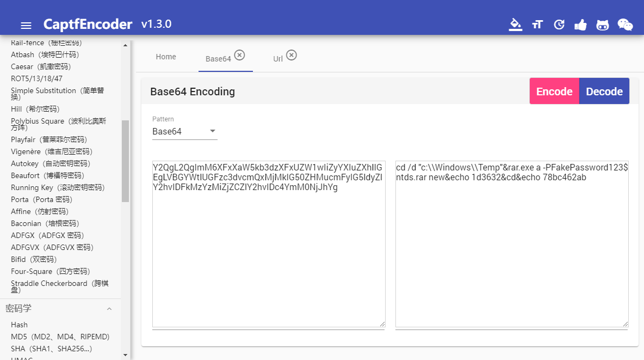This screenshot has height=360, width=644.
Task: Click the sidebar scrollbar thumb
Action: coord(125,161)
